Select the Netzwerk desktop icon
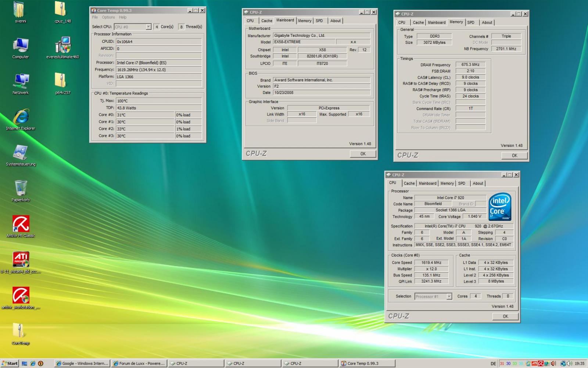 tap(21, 84)
